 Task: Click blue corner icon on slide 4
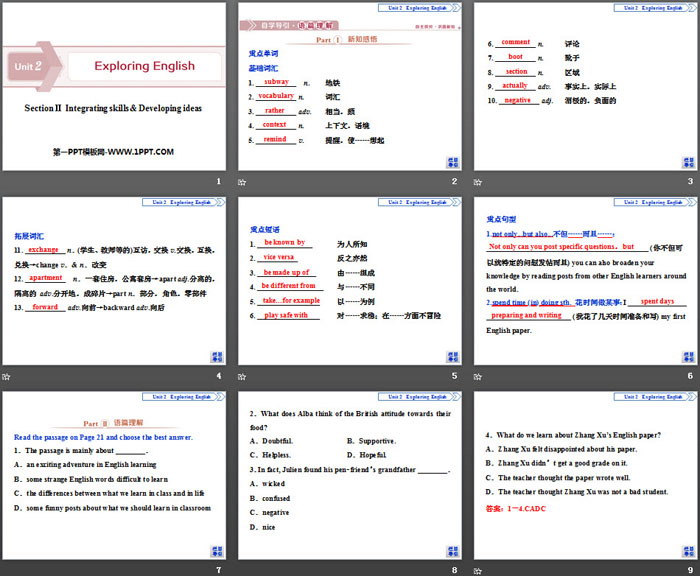click(x=217, y=357)
